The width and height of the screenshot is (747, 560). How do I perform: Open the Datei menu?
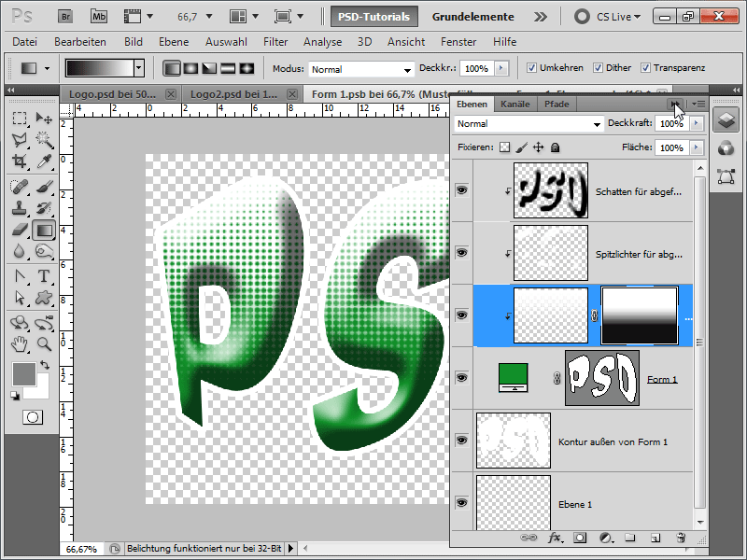coord(25,42)
